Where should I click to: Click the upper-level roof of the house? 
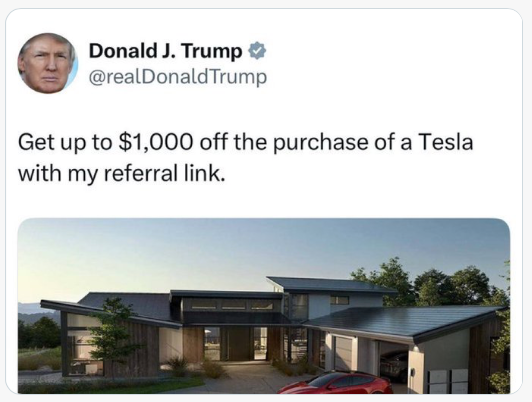331,284
